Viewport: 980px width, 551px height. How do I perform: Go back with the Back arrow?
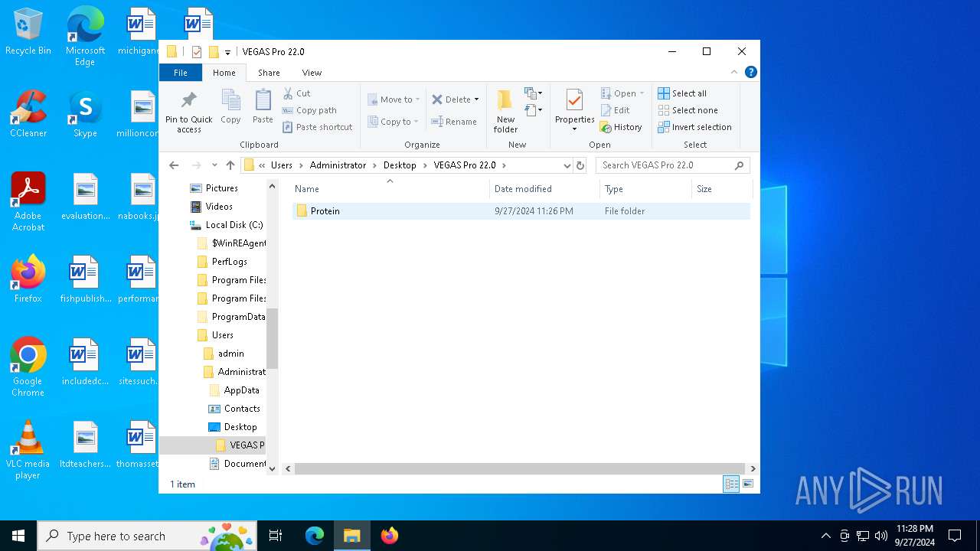pyautogui.click(x=174, y=165)
